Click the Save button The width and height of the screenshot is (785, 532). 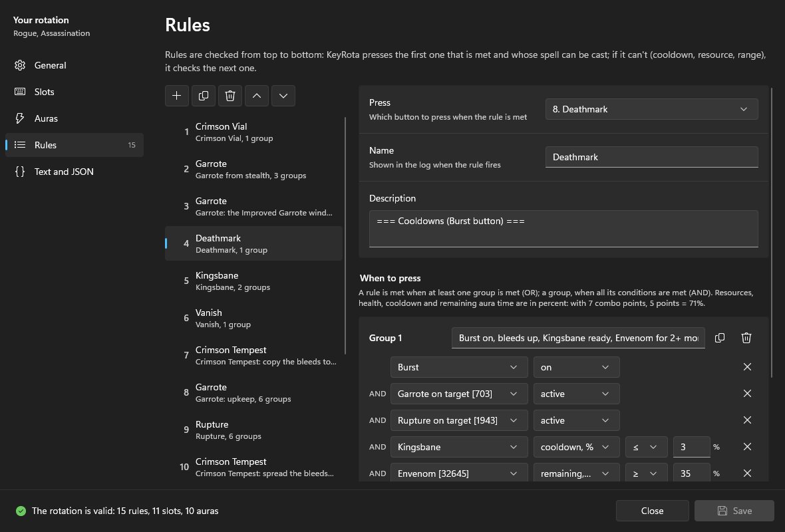coord(734,511)
